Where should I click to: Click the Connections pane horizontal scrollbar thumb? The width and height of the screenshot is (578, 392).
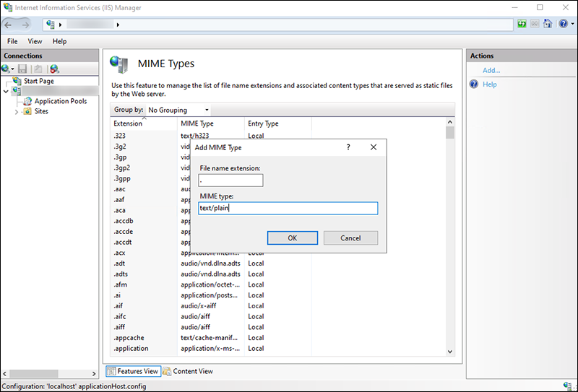click(x=33, y=373)
